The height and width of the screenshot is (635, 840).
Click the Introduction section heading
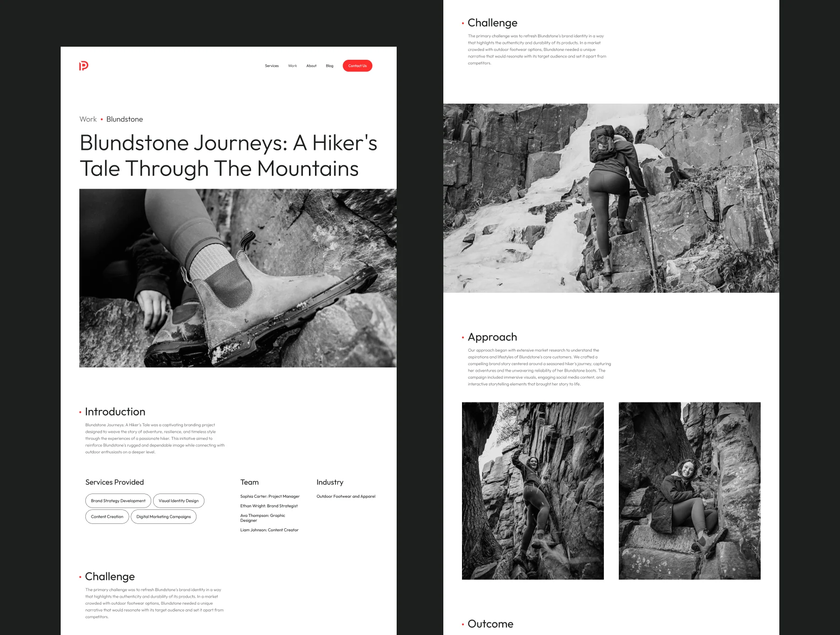pyautogui.click(x=115, y=412)
